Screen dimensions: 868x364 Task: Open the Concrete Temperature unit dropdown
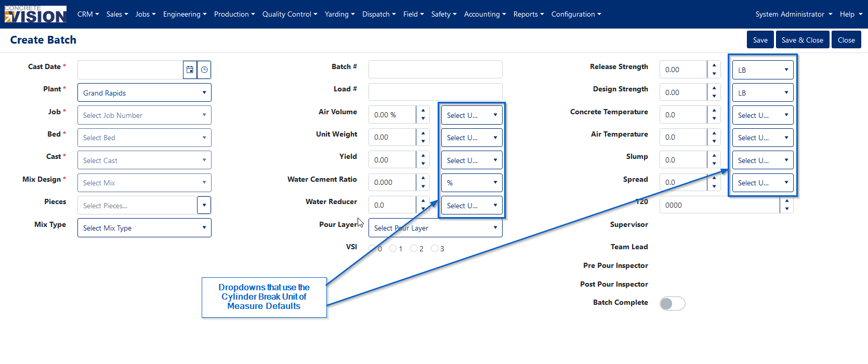763,115
